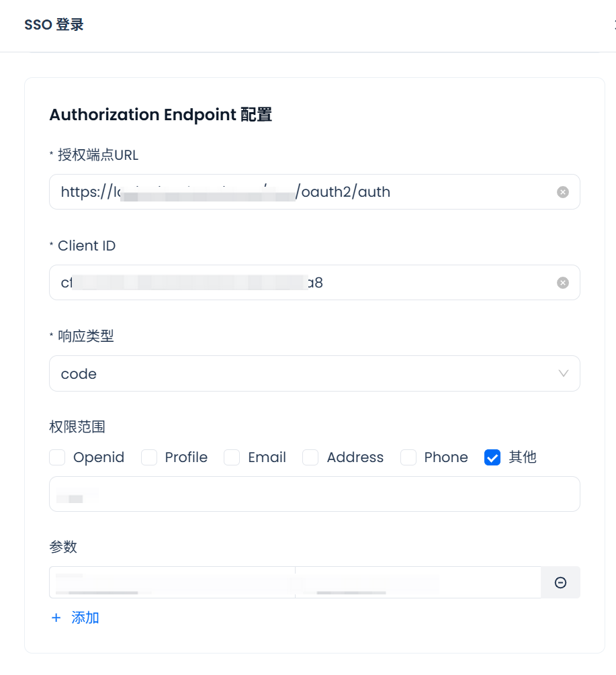
Task: Check the Phone scope checkbox
Action: 408,457
